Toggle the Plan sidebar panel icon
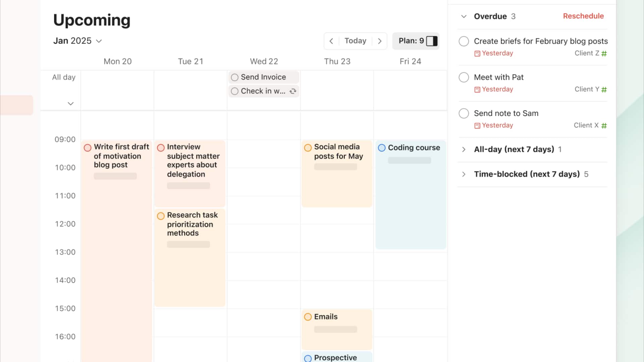Image resolution: width=644 pixels, height=362 pixels. click(432, 41)
